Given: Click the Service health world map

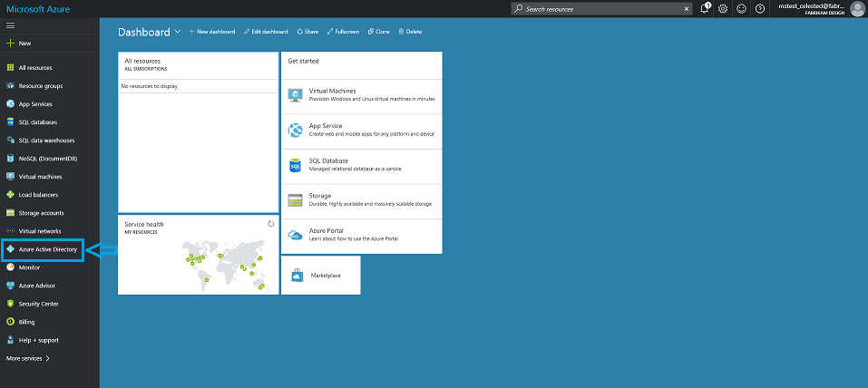Looking at the screenshot, I should point(218,263).
